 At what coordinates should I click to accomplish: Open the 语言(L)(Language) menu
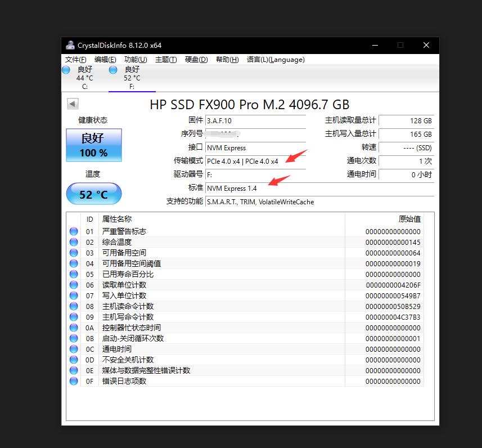pos(274,60)
